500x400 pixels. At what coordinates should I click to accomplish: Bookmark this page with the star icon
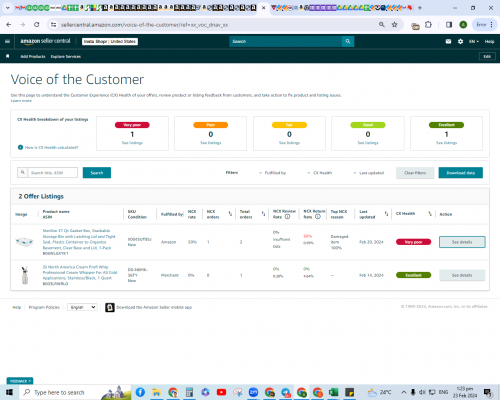(394, 25)
